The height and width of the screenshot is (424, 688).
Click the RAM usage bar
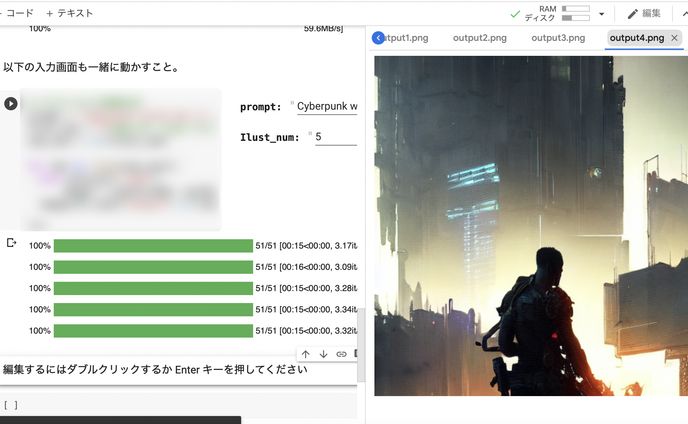[576, 9]
